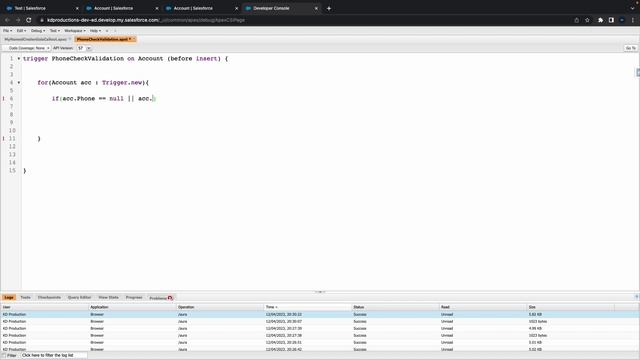Select the Query Editor tab

(x=79, y=298)
